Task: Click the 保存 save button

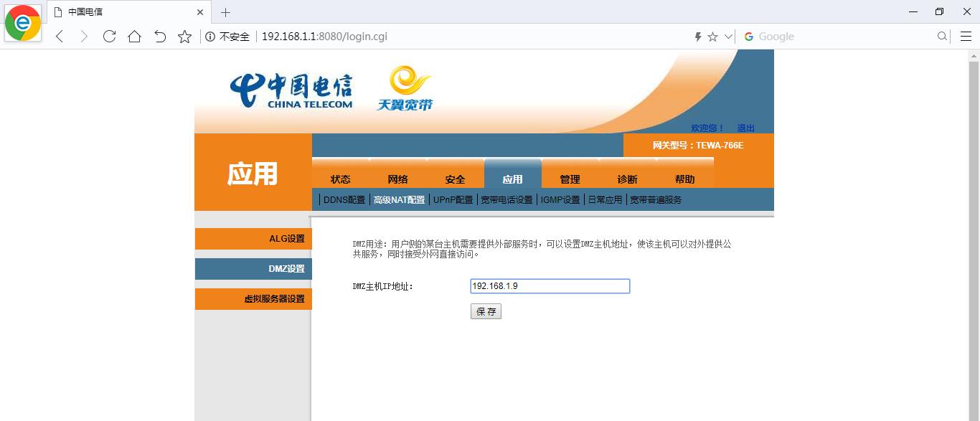Action: pyautogui.click(x=486, y=311)
